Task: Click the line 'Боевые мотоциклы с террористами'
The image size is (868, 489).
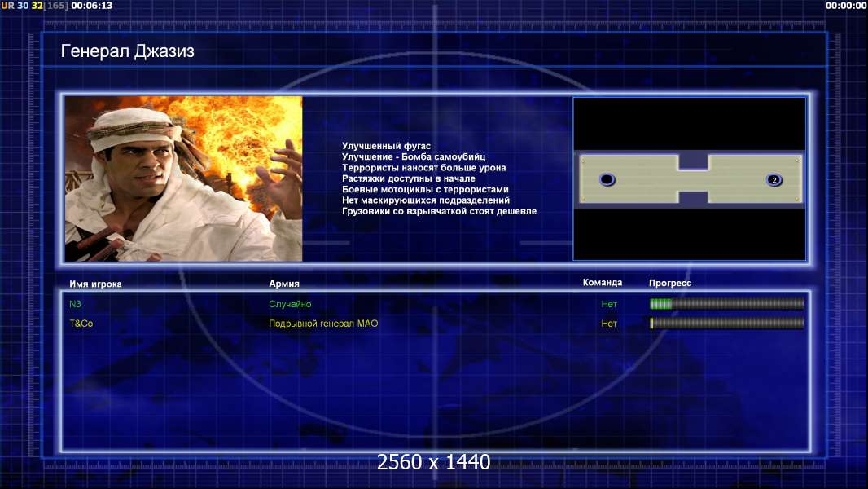Action: (x=425, y=189)
